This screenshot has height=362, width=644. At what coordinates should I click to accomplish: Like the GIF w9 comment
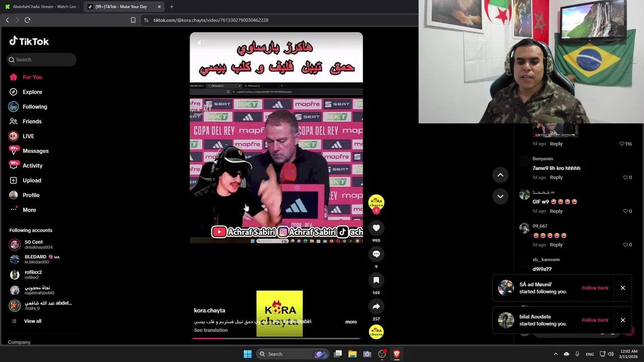[x=625, y=211]
